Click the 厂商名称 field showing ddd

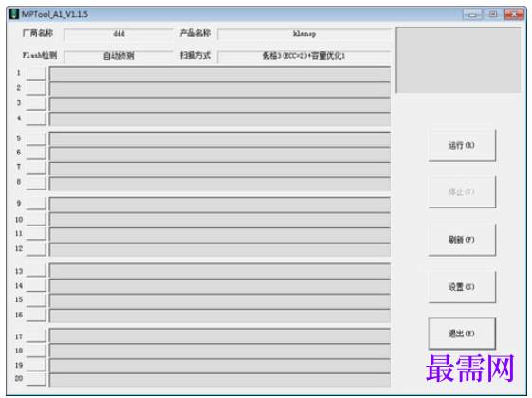point(119,34)
